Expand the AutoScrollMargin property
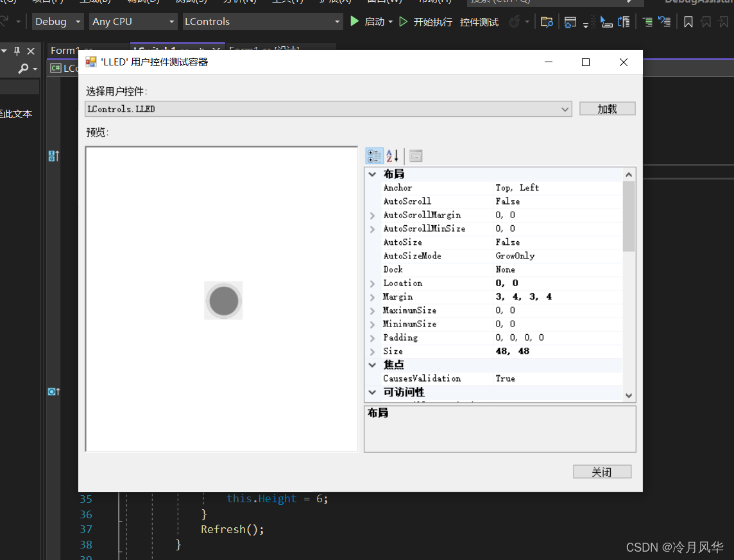734x560 pixels. [x=373, y=216]
